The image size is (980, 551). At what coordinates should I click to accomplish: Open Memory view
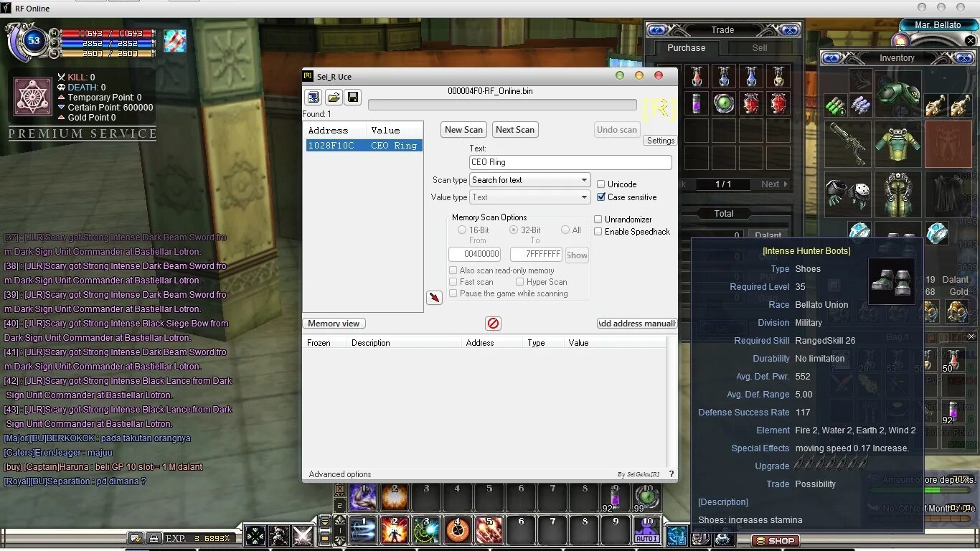pos(334,324)
